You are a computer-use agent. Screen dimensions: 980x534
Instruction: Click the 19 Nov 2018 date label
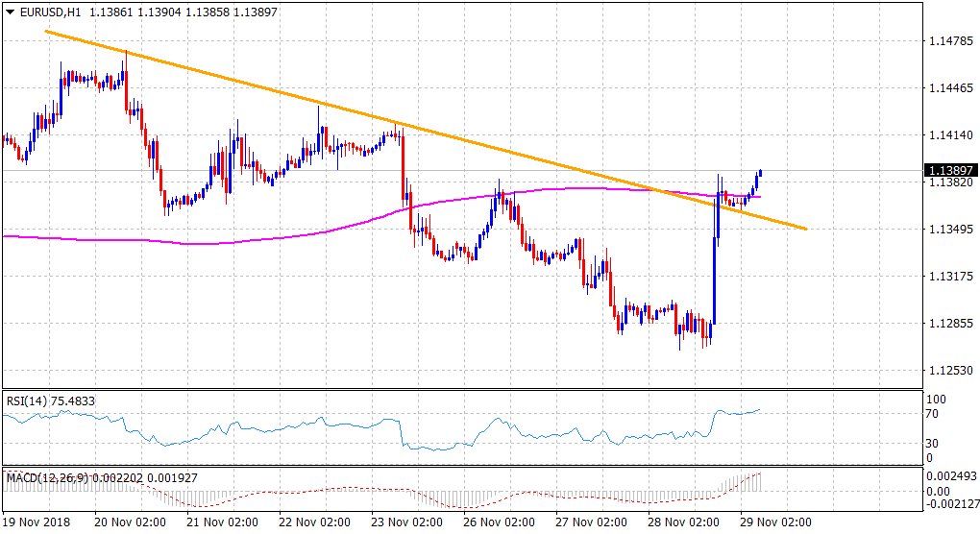click(37, 521)
